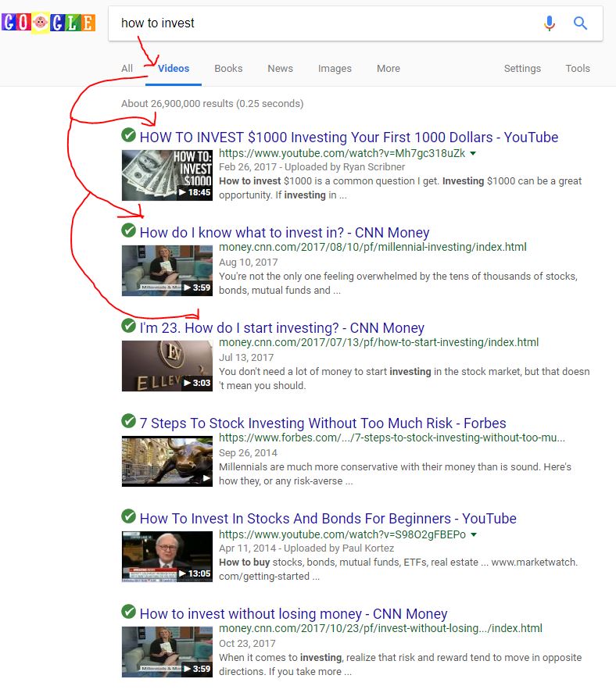Play the Oct 23, 2017 CNN video thumbnail
The image size is (616, 693).
pos(167,652)
